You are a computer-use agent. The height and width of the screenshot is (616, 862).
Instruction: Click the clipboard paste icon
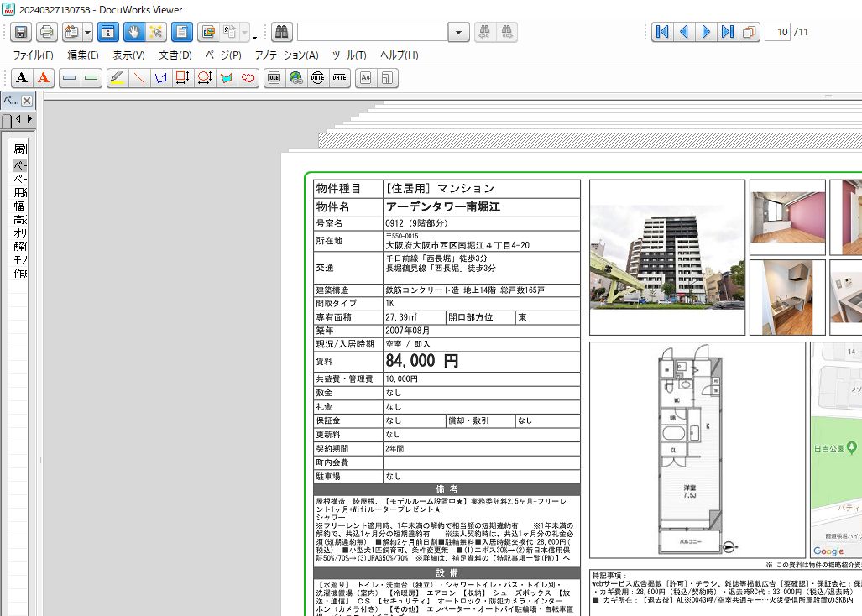click(x=71, y=32)
